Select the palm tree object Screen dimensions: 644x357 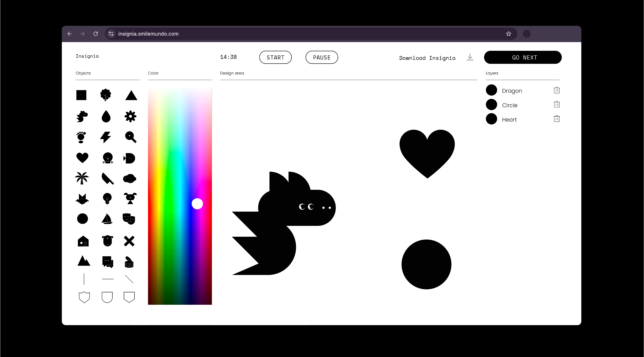click(82, 178)
